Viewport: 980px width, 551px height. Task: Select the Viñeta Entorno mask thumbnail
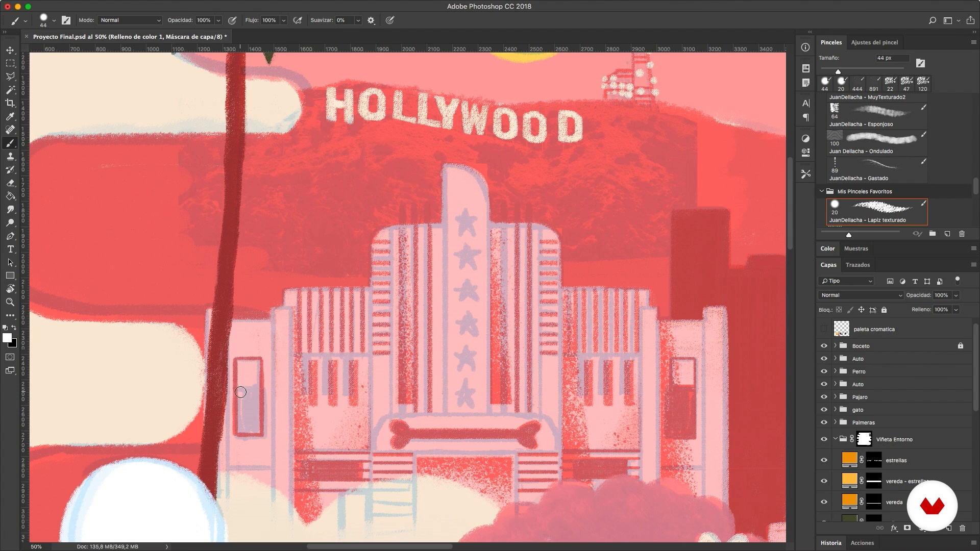click(x=864, y=439)
